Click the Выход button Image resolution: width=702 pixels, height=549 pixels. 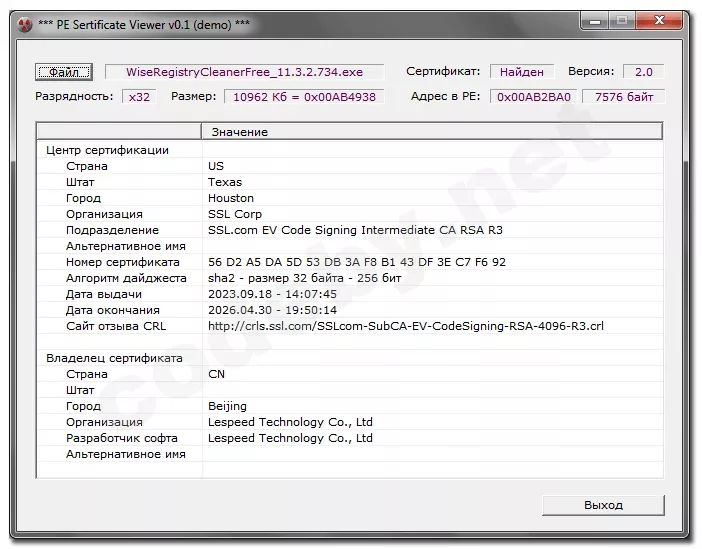point(603,505)
